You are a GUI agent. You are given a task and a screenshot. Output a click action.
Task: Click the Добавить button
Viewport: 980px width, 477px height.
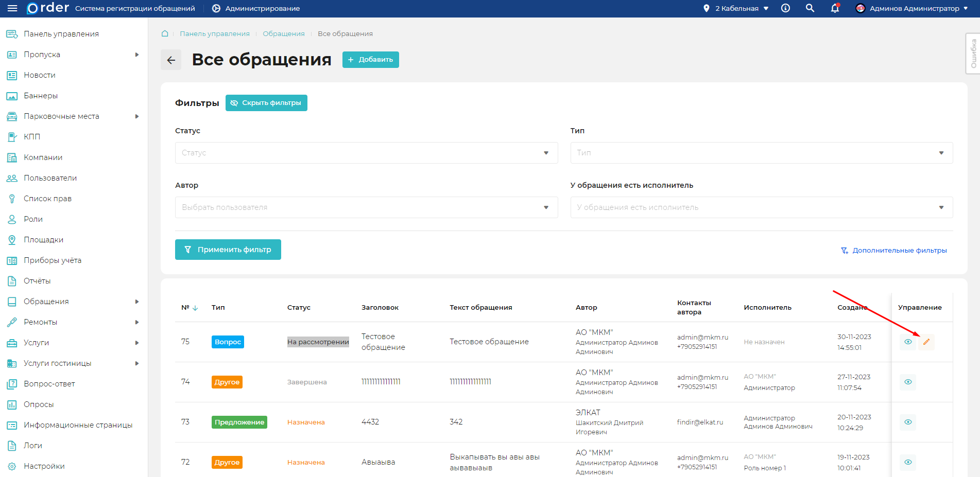click(370, 60)
